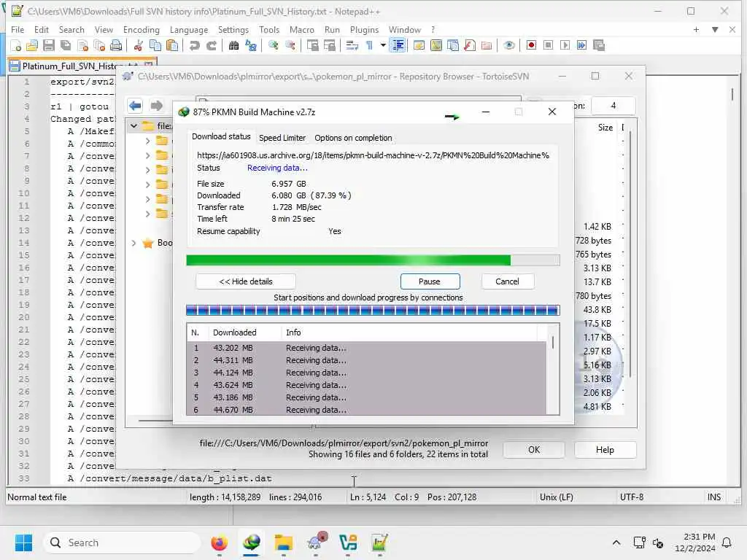
Task: Switch to Speed Limiter tab
Action: coord(282,138)
